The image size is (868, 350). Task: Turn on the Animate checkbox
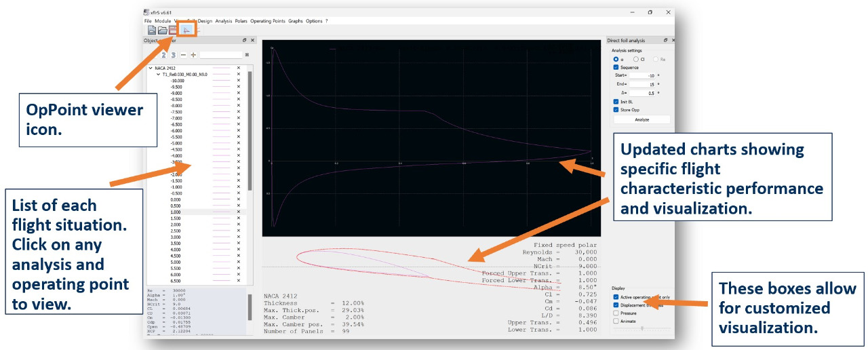(616, 322)
